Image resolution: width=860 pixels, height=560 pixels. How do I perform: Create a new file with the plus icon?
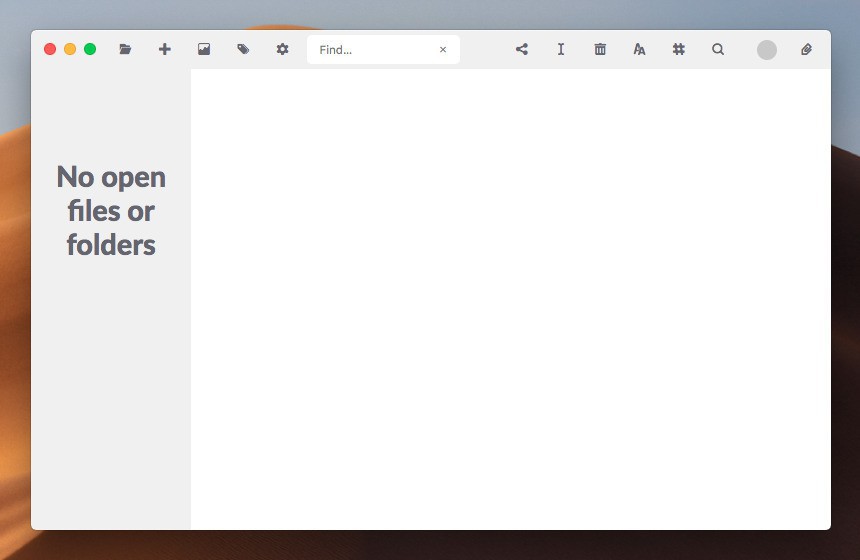pyautogui.click(x=165, y=49)
